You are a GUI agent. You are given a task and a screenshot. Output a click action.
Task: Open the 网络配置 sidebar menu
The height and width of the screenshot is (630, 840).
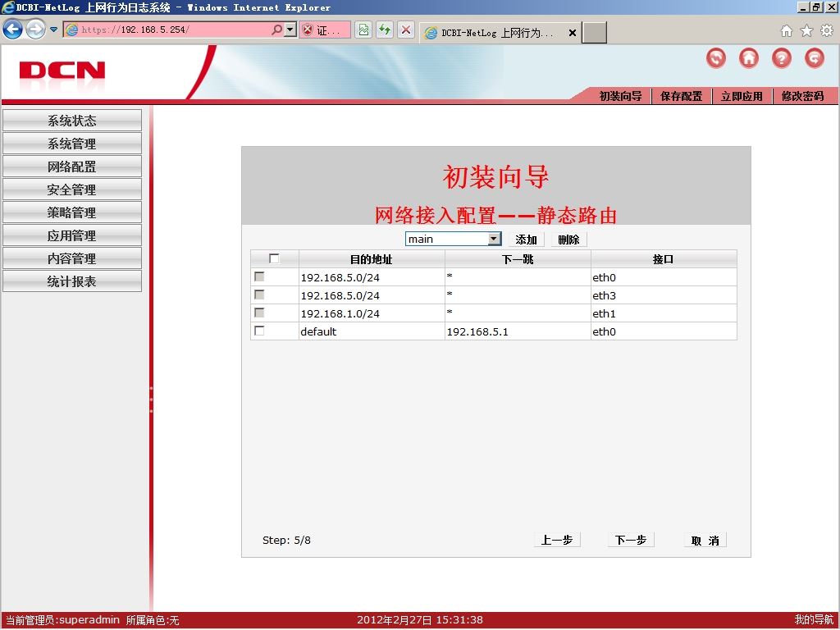pos(72,167)
